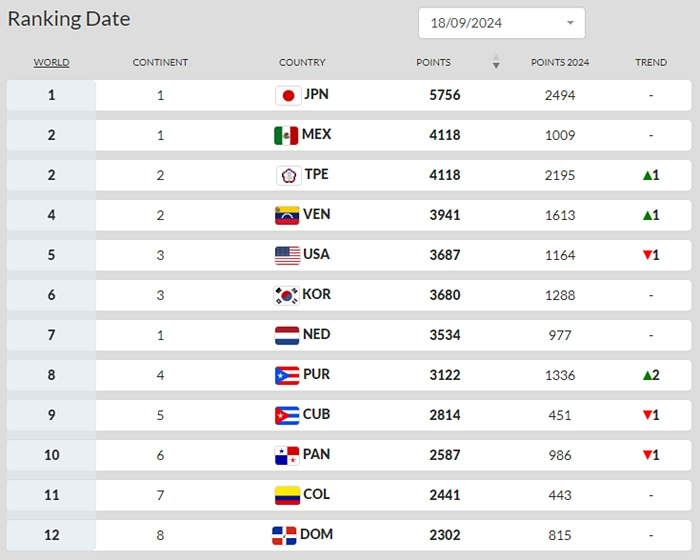The image size is (700, 560).
Task: Toggle sort arrows beside POINTS column
Action: click(496, 62)
